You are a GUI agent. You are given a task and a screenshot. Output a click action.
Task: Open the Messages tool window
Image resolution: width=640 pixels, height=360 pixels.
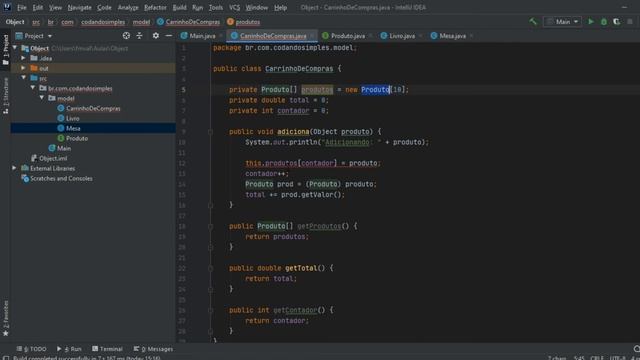153,349
